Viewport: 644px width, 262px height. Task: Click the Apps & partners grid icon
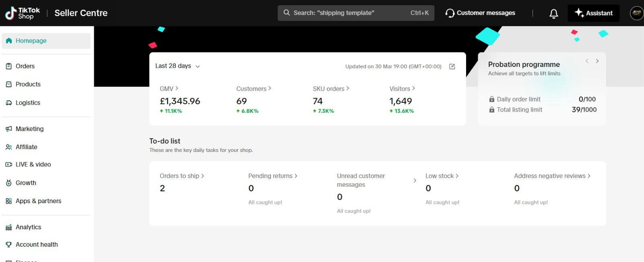coord(9,201)
